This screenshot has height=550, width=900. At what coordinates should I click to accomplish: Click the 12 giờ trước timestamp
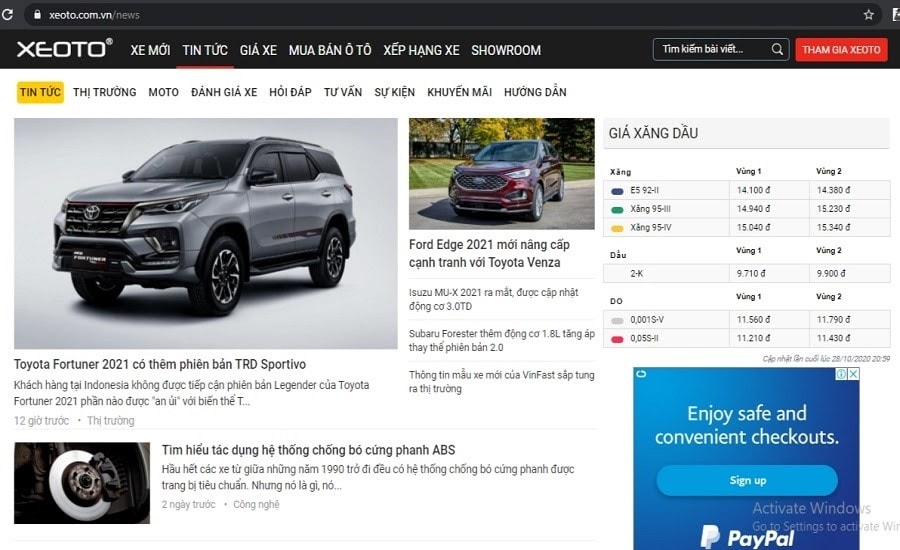(41, 421)
